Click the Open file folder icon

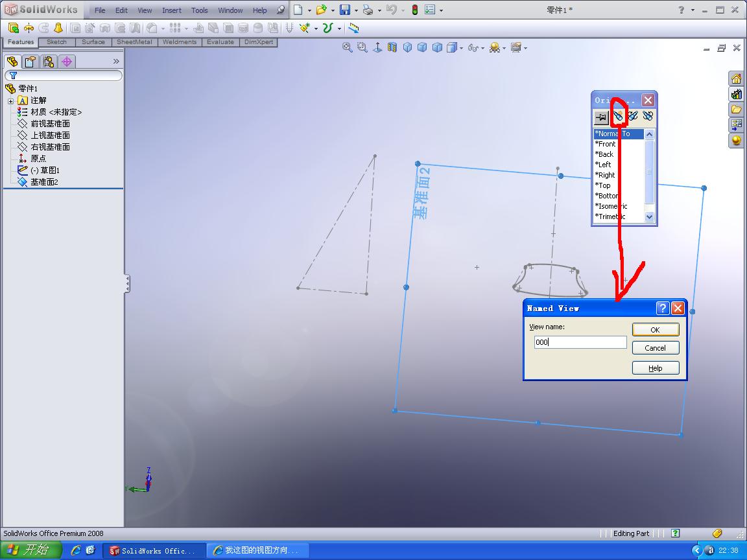coord(322,10)
